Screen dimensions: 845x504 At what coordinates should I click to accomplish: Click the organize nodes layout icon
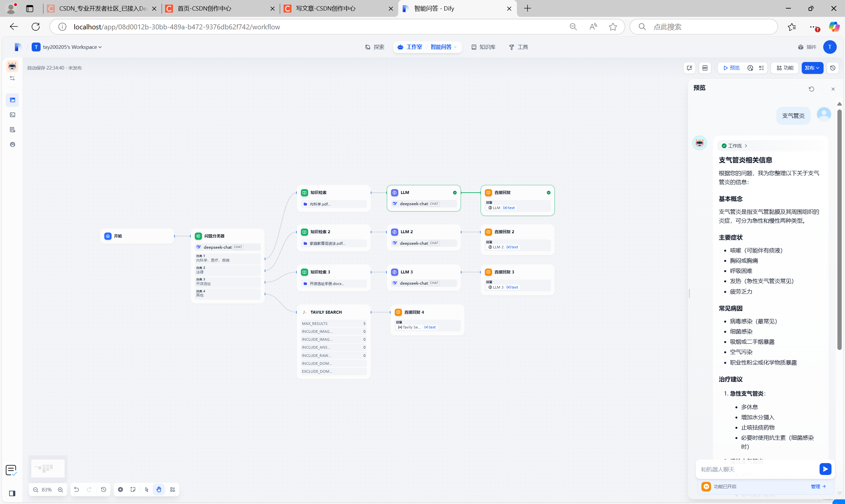(173, 489)
